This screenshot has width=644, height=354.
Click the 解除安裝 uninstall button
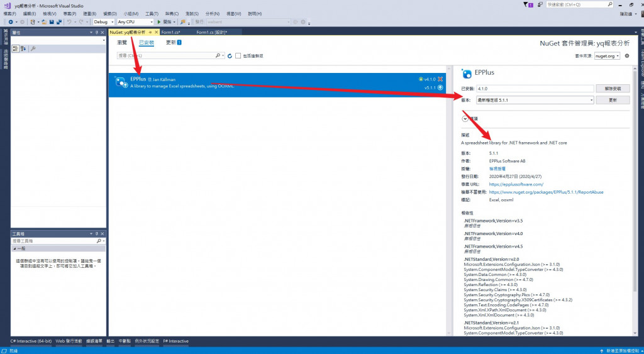pos(613,88)
